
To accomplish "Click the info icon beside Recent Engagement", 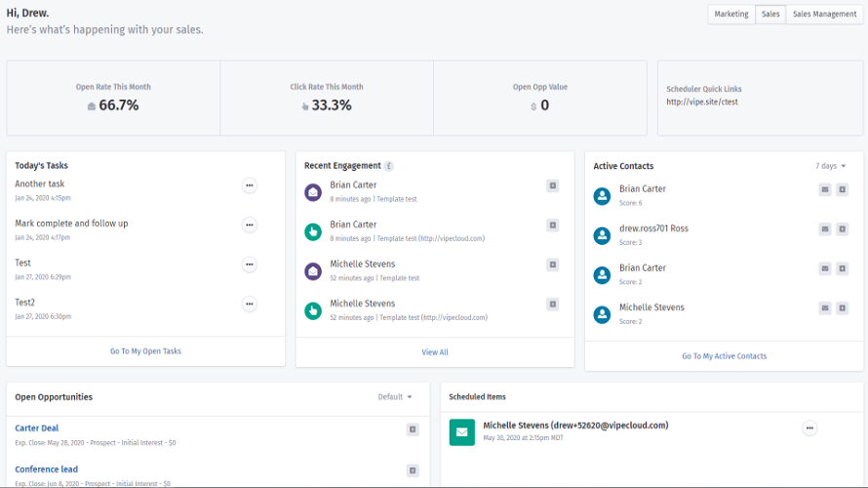I will 389,166.
